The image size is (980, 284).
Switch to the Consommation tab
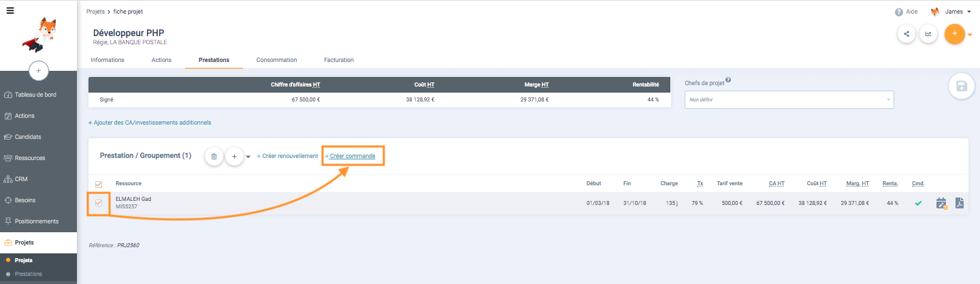point(276,60)
